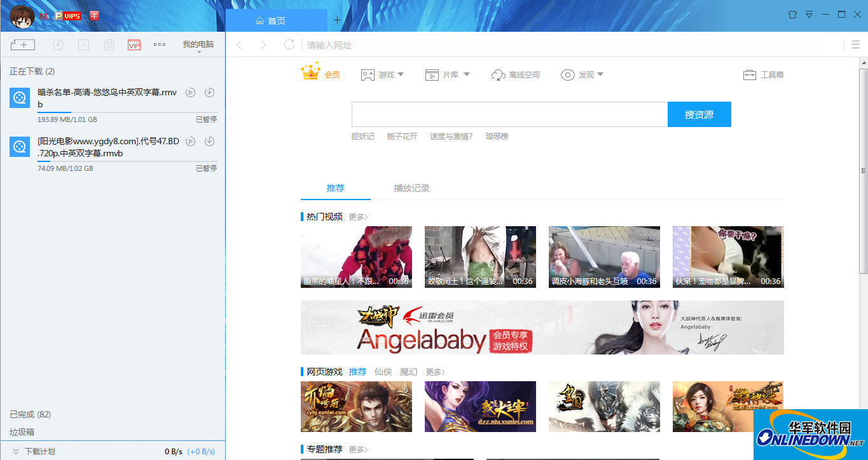Screen dimensions: 868x460
Task: Select the 魔幻 game filter
Action: (408, 372)
